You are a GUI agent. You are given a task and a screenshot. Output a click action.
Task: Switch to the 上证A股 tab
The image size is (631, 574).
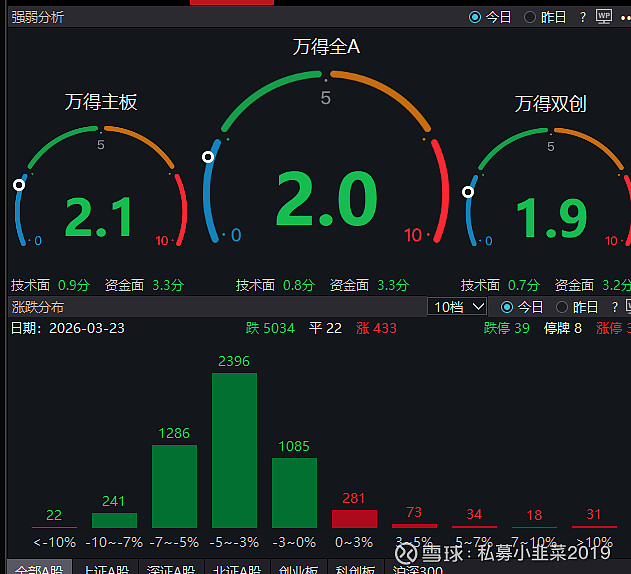(106, 568)
